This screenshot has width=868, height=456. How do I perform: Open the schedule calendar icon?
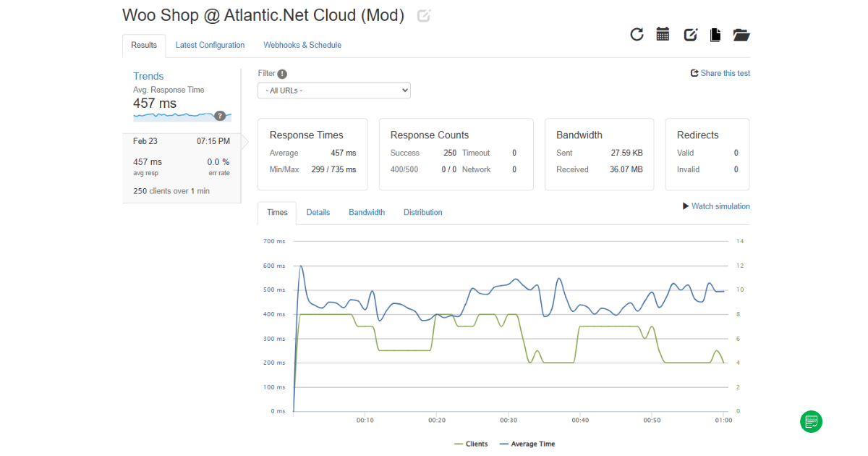[663, 34]
